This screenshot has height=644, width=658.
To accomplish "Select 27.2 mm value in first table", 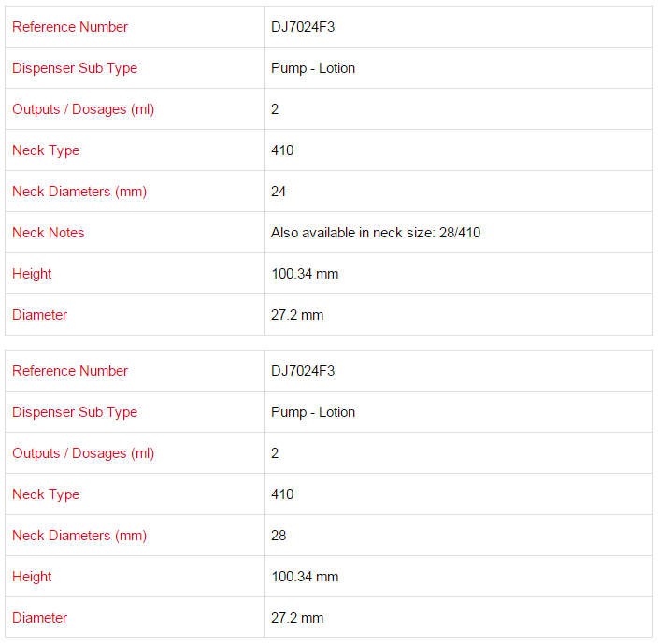I will [297, 315].
